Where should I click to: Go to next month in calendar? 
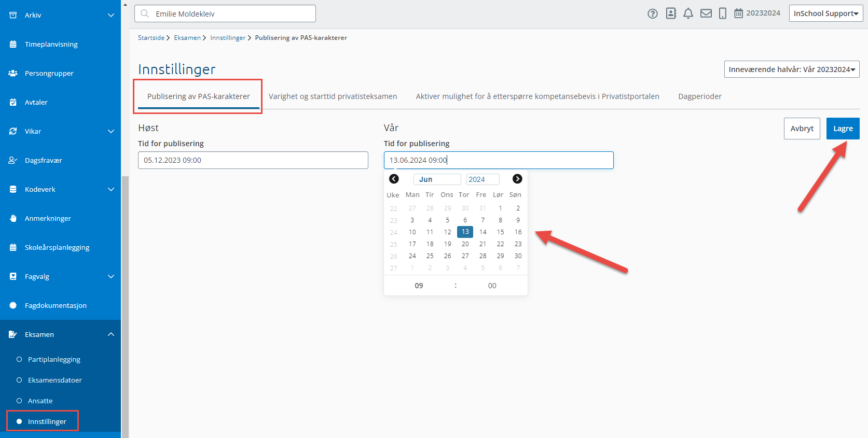click(x=517, y=179)
